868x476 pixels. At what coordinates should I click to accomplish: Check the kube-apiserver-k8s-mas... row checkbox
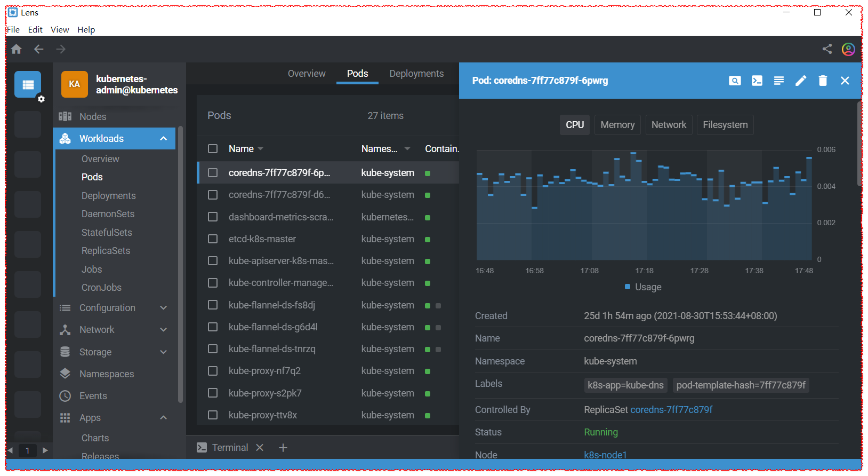click(213, 261)
